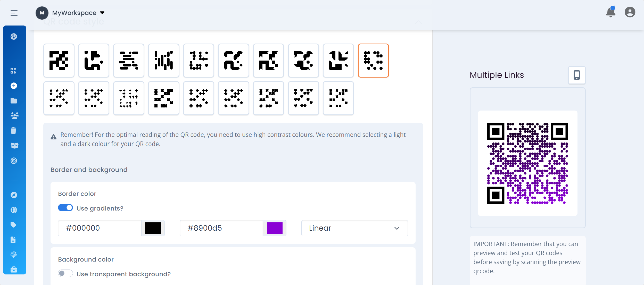Screen dimensions: 644x285
Task: Click the black color swatch
Action: coord(153,228)
